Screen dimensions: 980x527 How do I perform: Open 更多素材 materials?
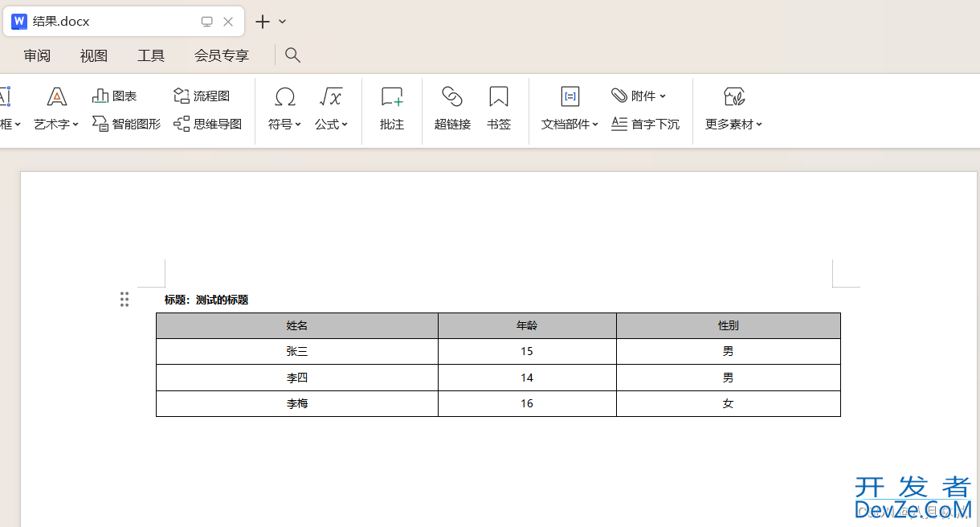[733, 109]
